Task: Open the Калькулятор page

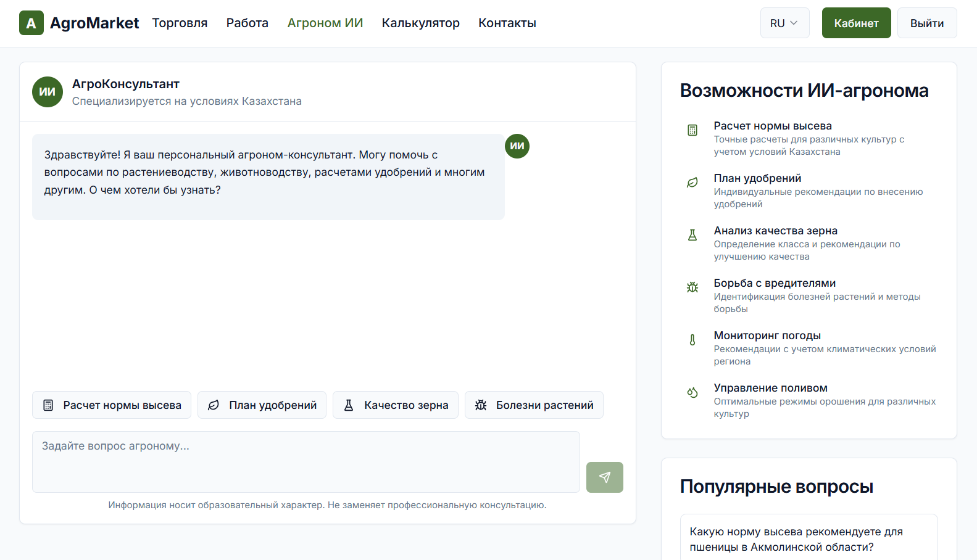Action: [421, 23]
